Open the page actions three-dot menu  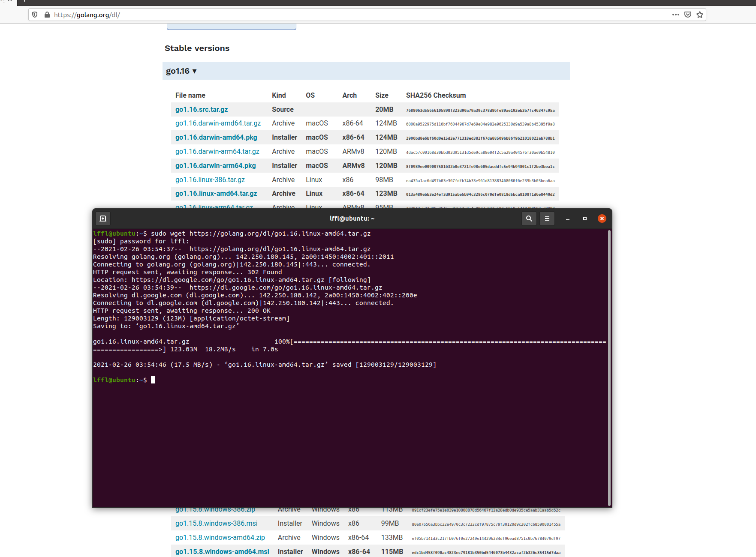click(x=676, y=15)
